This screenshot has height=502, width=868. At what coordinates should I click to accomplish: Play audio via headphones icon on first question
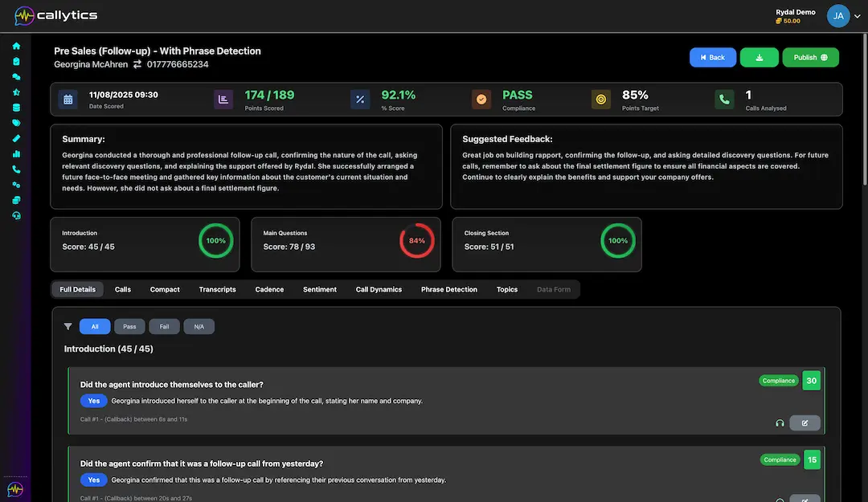click(780, 423)
